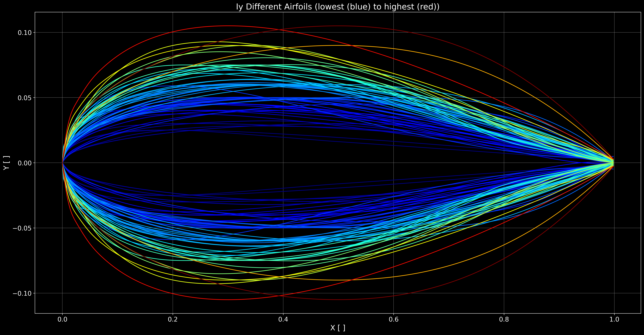Click the 'Iy' text in the title

coord(239,7)
